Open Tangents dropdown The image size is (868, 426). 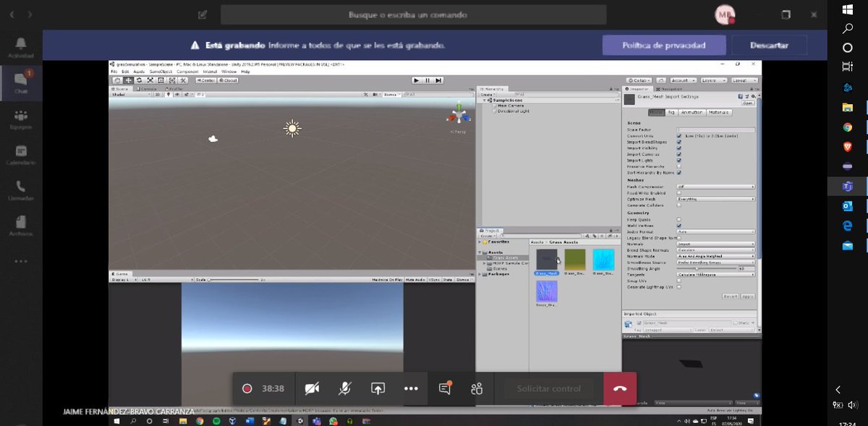coord(715,274)
